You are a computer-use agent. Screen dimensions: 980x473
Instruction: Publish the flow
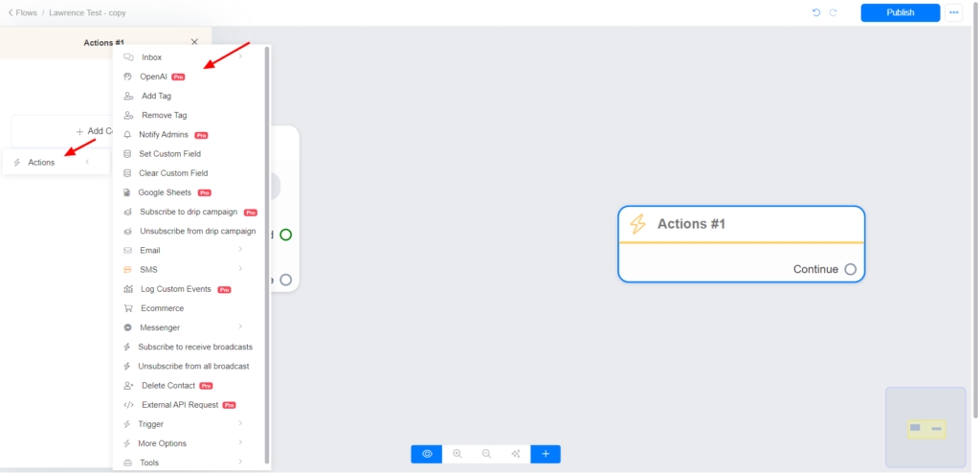(x=900, y=12)
